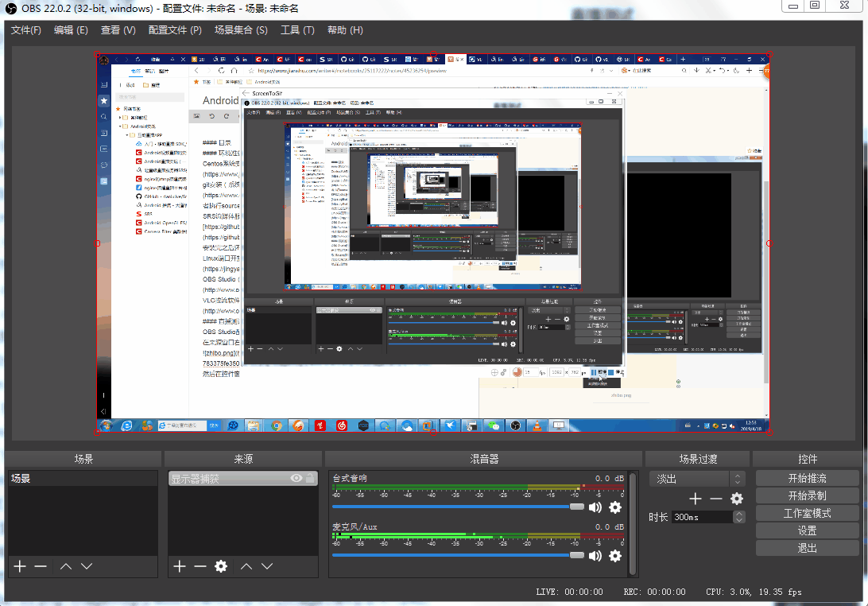The height and width of the screenshot is (606, 868).
Task: Mute the 麦克风/Aux speaker icon
Action: click(595, 555)
